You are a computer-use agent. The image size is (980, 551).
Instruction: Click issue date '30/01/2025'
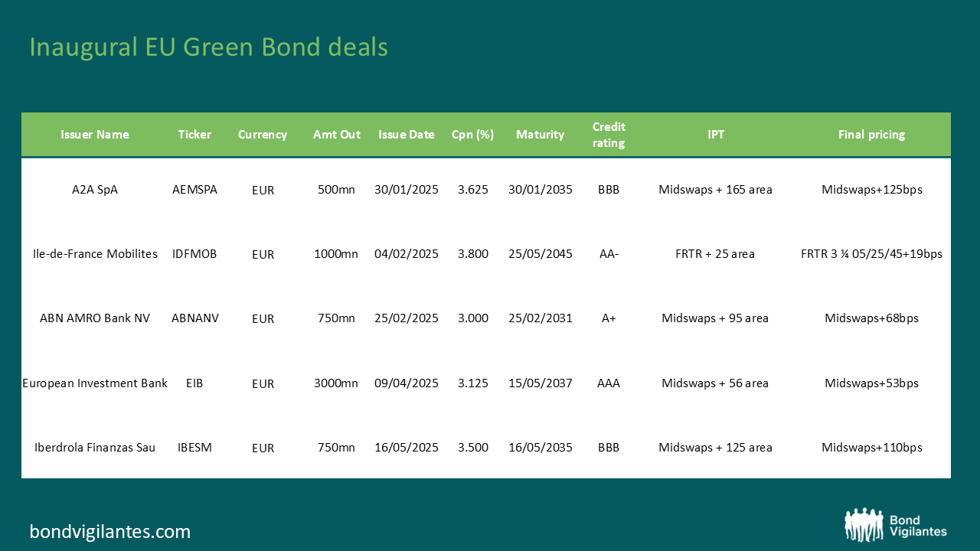click(x=407, y=190)
